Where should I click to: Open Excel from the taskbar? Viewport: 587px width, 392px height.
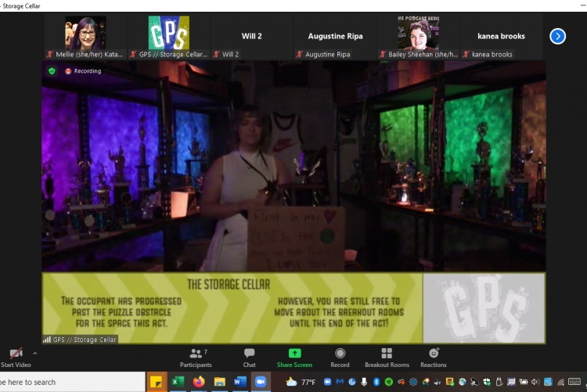(178, 382)
